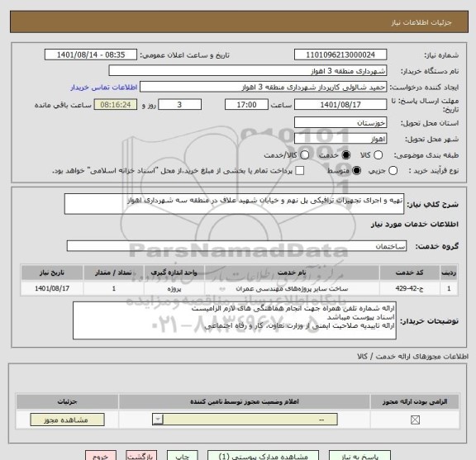Click the delivery province field خوزستان

click(x=340, y=122)
